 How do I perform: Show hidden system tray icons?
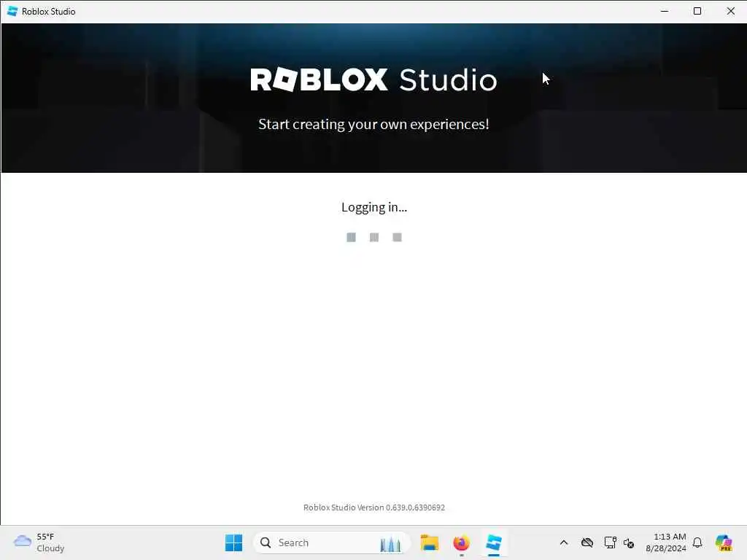(x=564, y=542)
